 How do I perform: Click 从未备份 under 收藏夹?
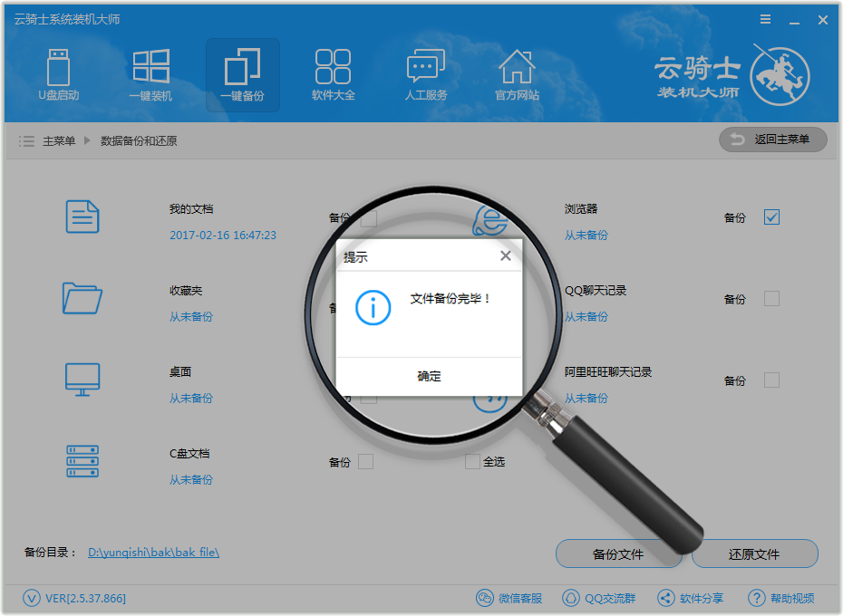tap(191, 316)
